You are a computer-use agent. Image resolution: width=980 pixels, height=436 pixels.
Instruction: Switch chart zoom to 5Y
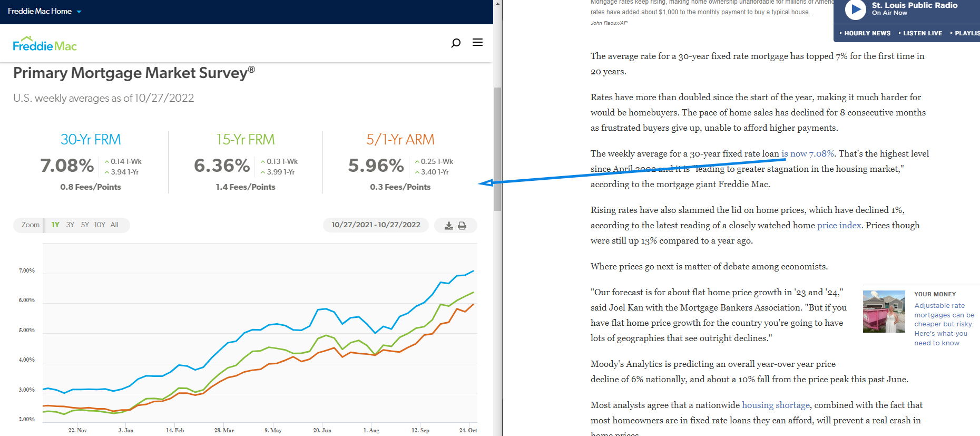(85, 225)
